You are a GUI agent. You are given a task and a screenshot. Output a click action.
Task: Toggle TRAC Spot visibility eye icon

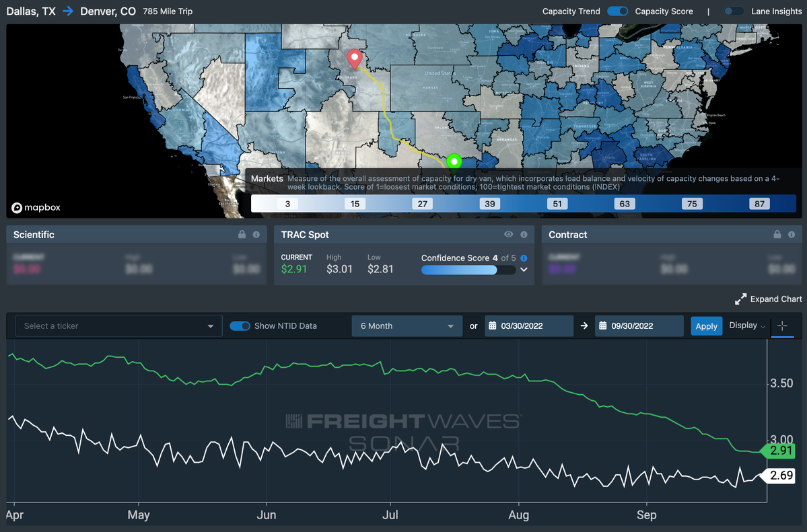click(508, 235)
